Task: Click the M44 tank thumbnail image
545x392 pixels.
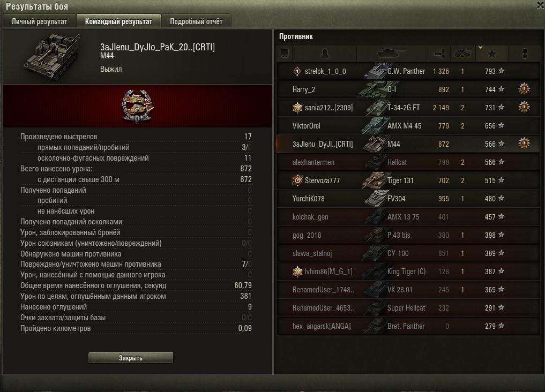Action: click(x=52, y=57)
